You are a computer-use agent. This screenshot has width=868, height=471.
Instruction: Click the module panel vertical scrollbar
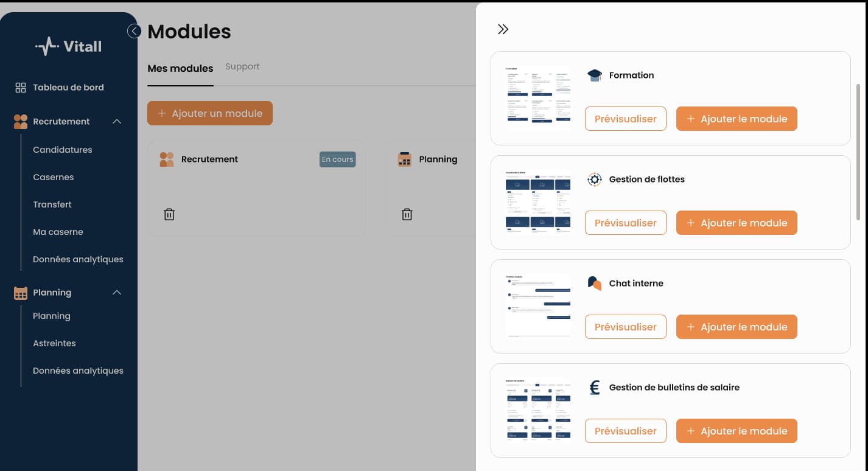tap(858, 152)
